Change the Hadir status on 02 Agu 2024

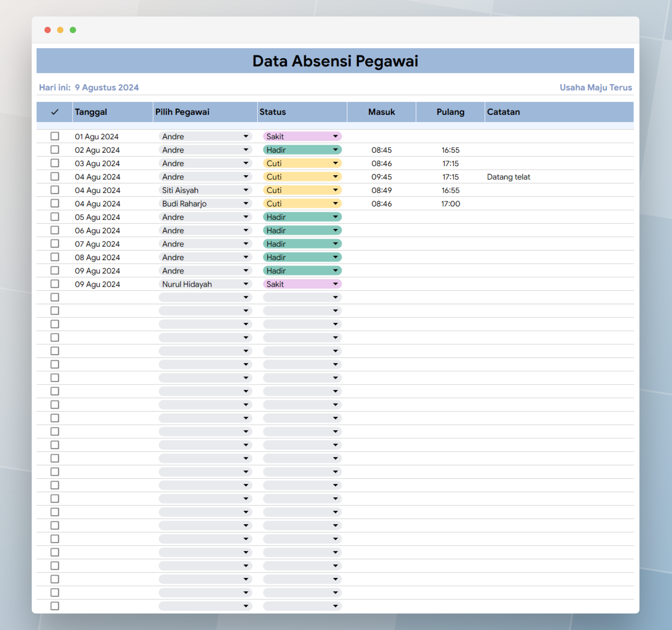coord(302,150)
